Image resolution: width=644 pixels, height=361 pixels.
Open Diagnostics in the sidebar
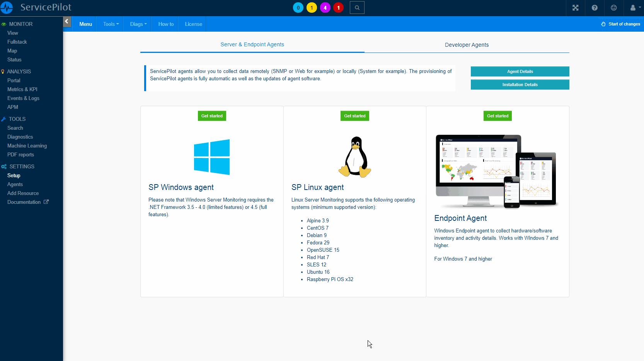click(x=20, y=137)
